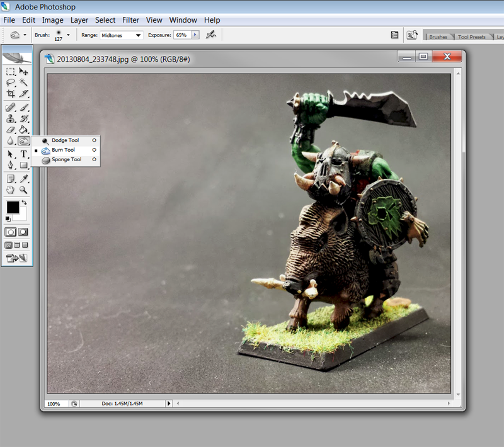
Task: Activate the Hand tool
Action: pos(11,190)
